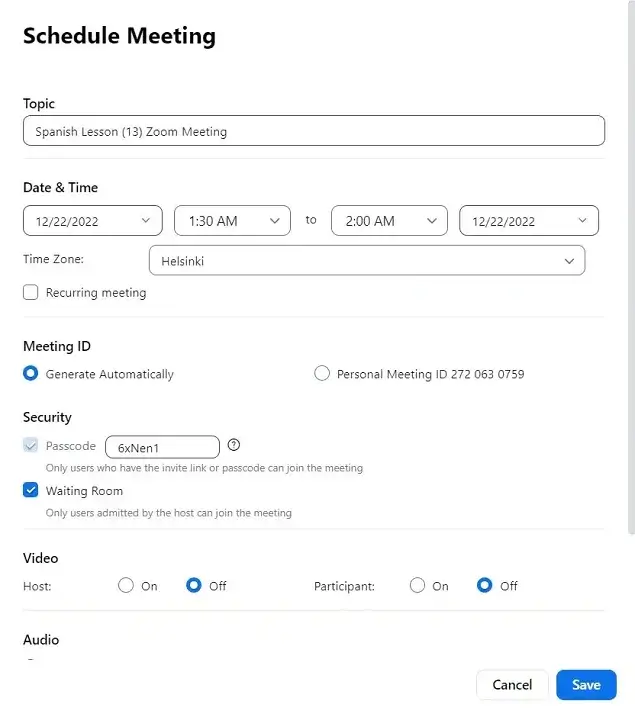Set Participant video to Off
This screenshot has width=635, height=717.
[485, 585]
